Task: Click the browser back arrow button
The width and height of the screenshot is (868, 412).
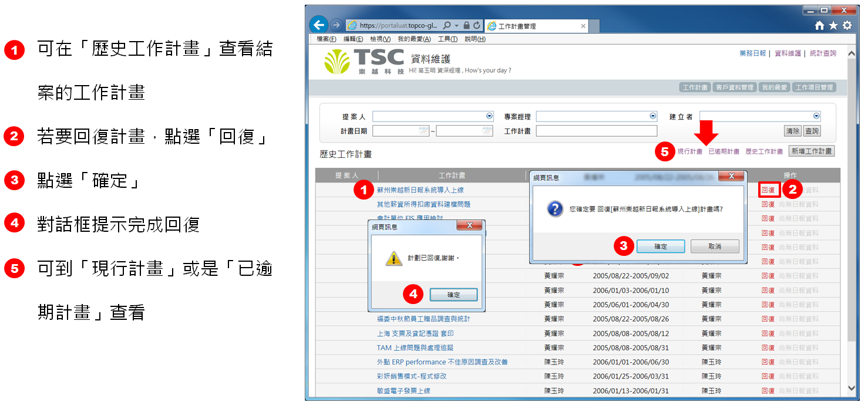Action: [x=318, y=25]
